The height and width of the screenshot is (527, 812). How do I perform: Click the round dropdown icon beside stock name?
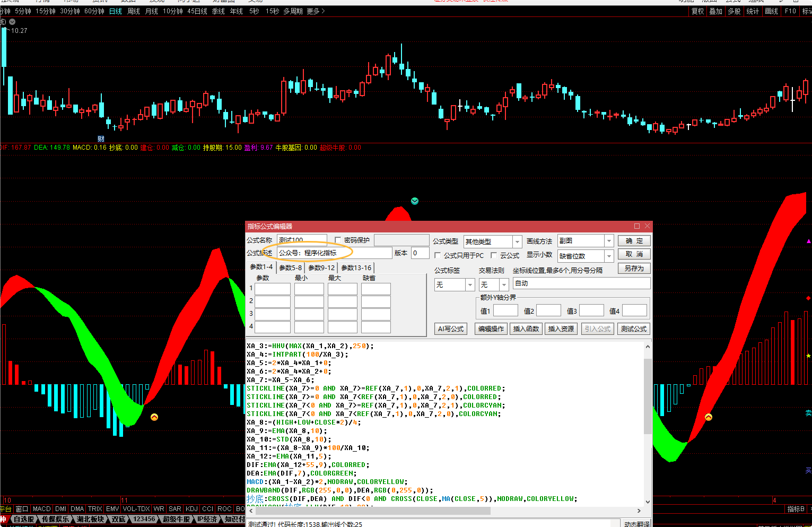[12, 22]
